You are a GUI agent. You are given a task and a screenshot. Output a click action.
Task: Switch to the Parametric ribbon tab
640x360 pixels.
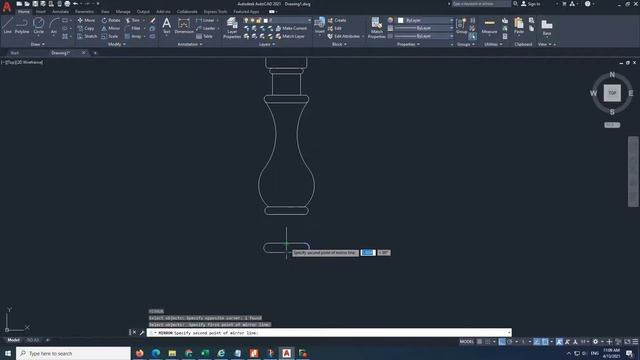tap(84, 12)
